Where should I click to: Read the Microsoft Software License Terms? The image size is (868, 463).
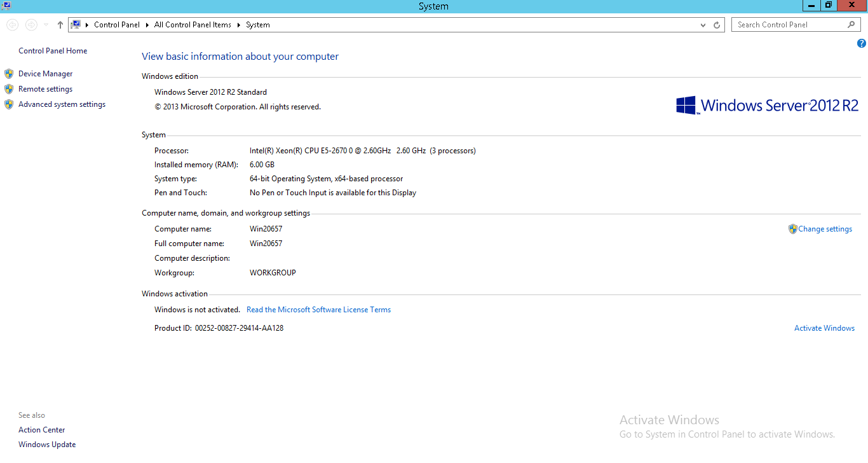[x=318, y=310]
